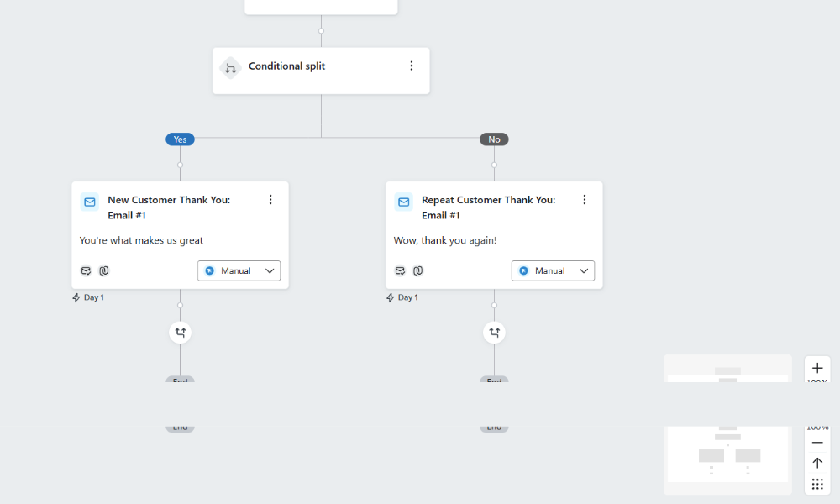Click add-step button below Repeat Customer email
Screen dimensions: 840x504
pos(494,333)
